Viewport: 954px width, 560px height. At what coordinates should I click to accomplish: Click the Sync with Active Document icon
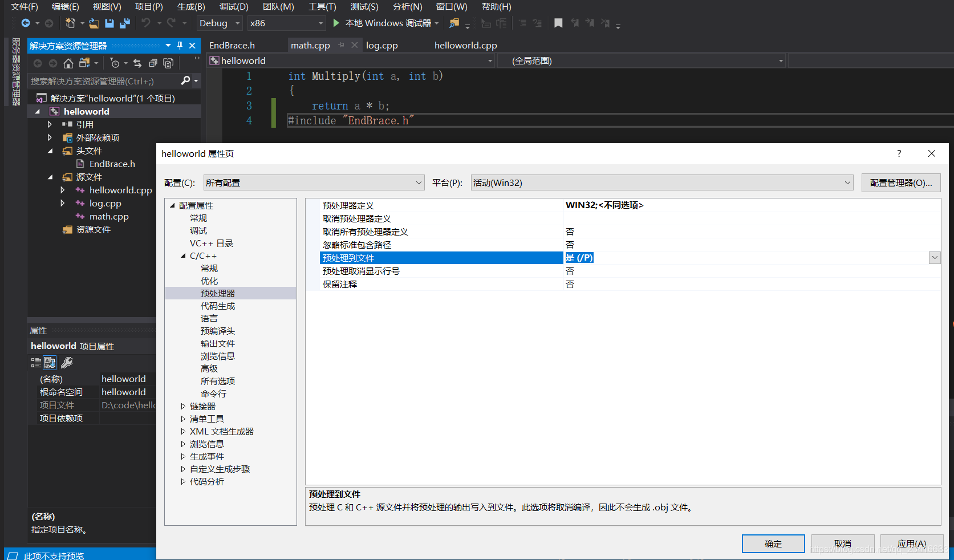(x=137, y=63)
